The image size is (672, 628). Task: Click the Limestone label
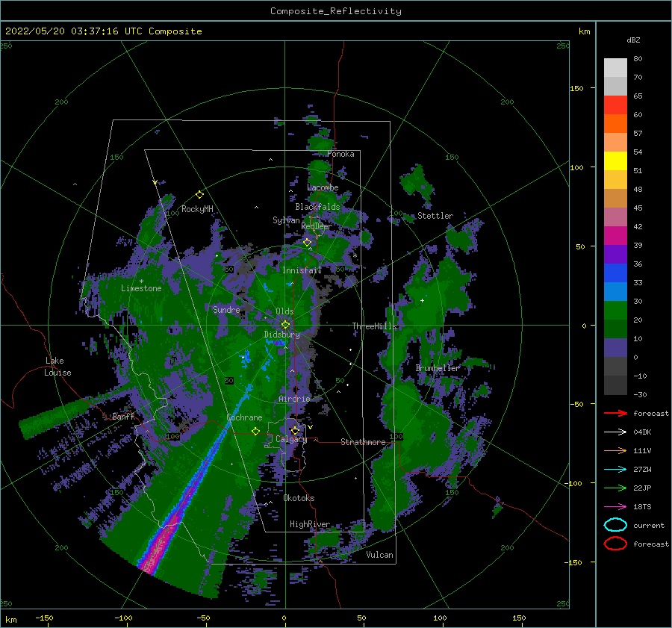point(141,288)
